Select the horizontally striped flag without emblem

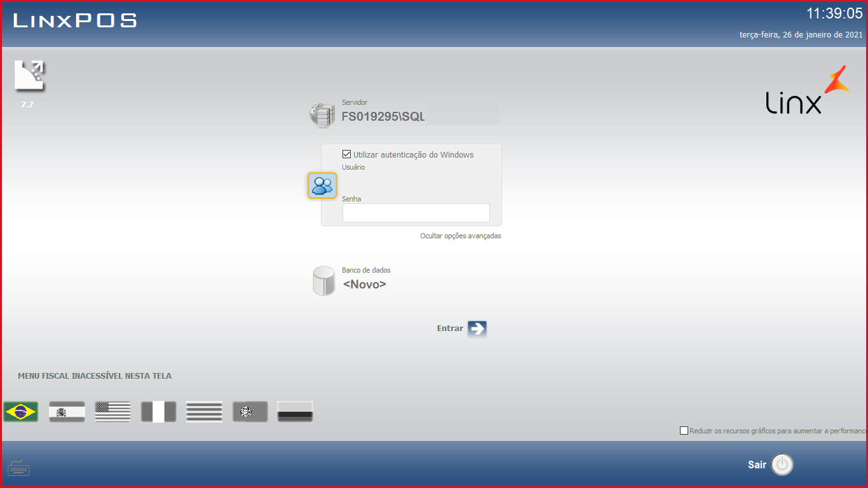[204, 412]
